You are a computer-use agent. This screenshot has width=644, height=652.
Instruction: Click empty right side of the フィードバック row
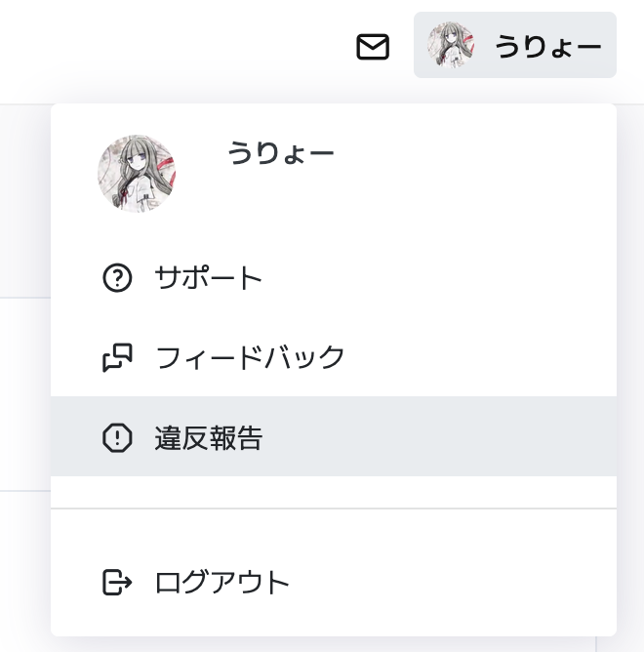488,358
